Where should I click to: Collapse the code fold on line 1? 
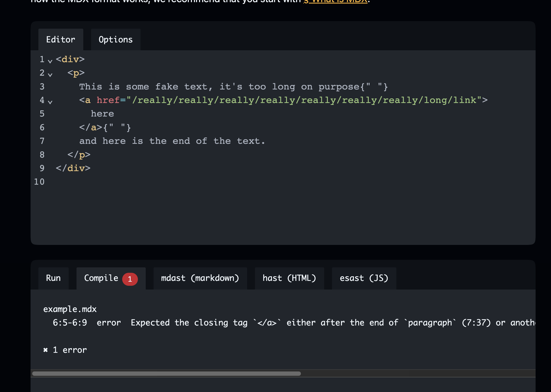tap(50, 61)
